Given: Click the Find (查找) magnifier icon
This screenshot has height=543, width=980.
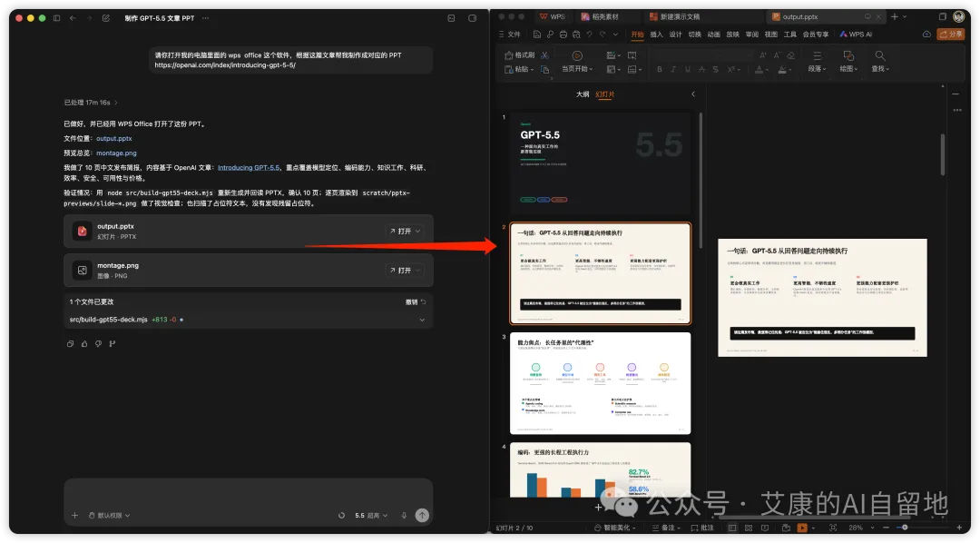Looking at the screenshot, I should click(x=877, y=55).
